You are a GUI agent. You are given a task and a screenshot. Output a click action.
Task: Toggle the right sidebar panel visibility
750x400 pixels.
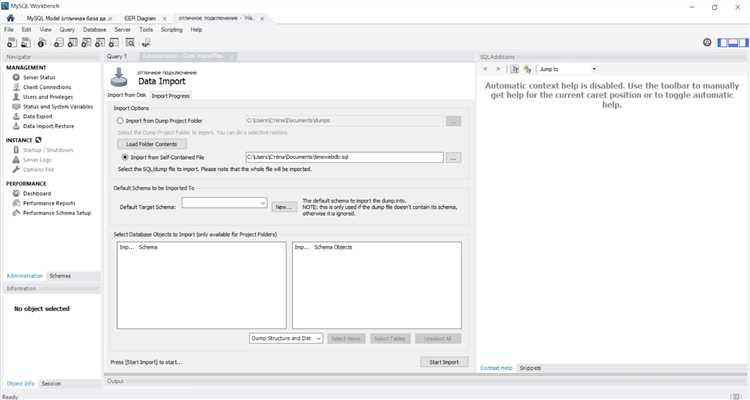743,43
